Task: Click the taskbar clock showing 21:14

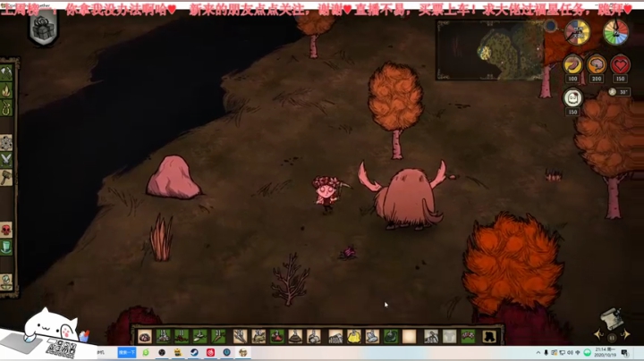Action: [605, 352]
